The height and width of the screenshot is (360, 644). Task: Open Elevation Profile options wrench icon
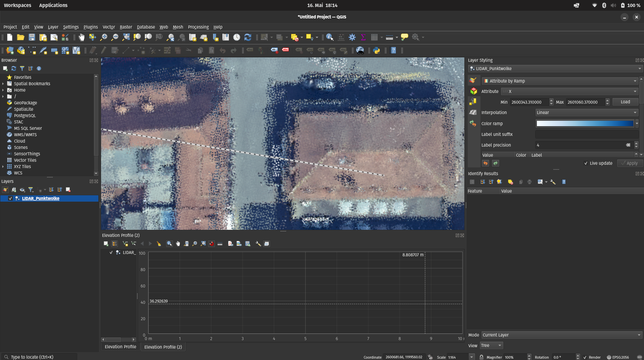click(258, 244)
